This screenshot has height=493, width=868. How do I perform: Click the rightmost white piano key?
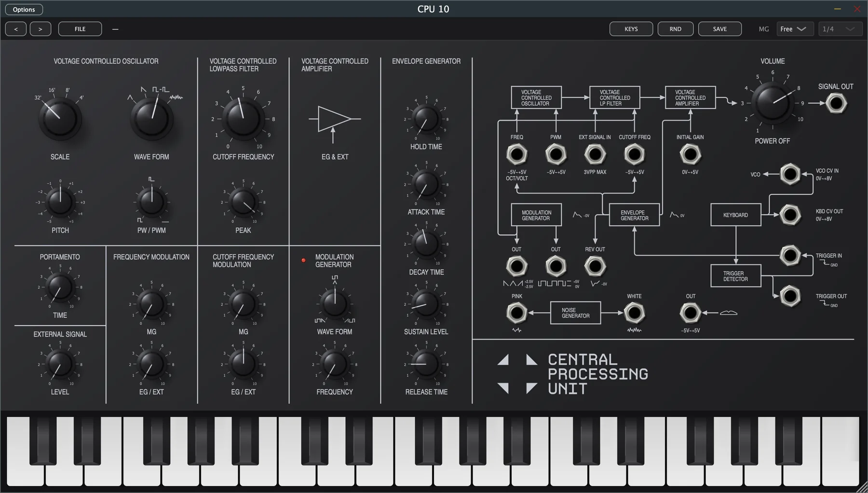[841, 452]
